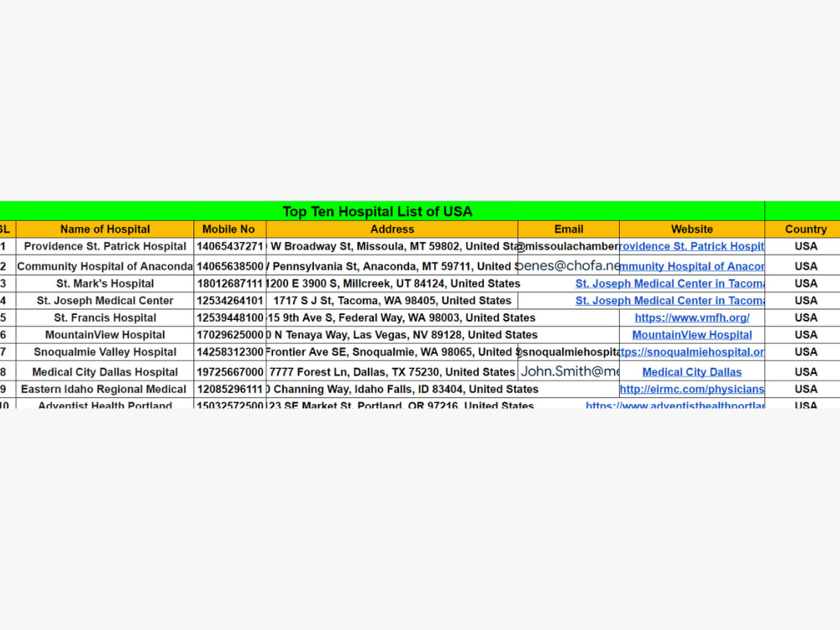Select the Dallas, TX 75230 address cell
This screenshot has width=840, height=630.
pyautogui.click(x=391, y=372)
